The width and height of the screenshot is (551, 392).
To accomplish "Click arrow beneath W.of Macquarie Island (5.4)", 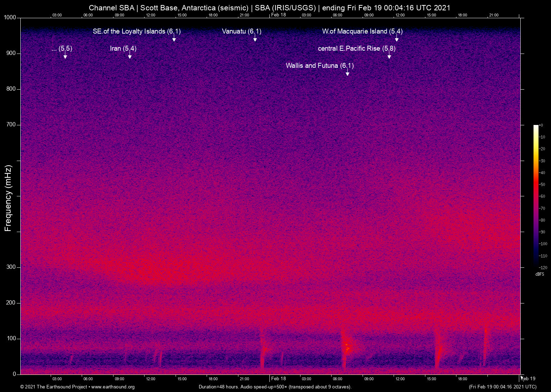I will (396, 39).
